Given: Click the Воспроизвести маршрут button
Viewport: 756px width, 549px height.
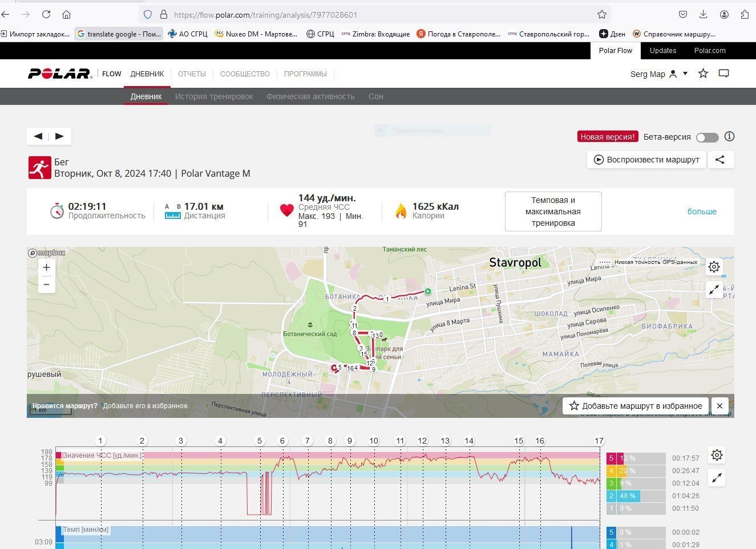Looking at the screenshot, I should 646,160.
